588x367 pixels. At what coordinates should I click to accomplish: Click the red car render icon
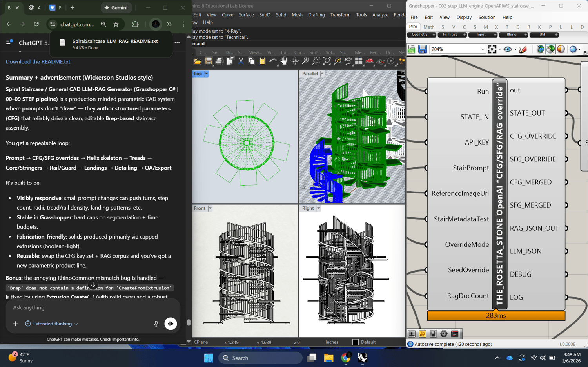point(369,61)
